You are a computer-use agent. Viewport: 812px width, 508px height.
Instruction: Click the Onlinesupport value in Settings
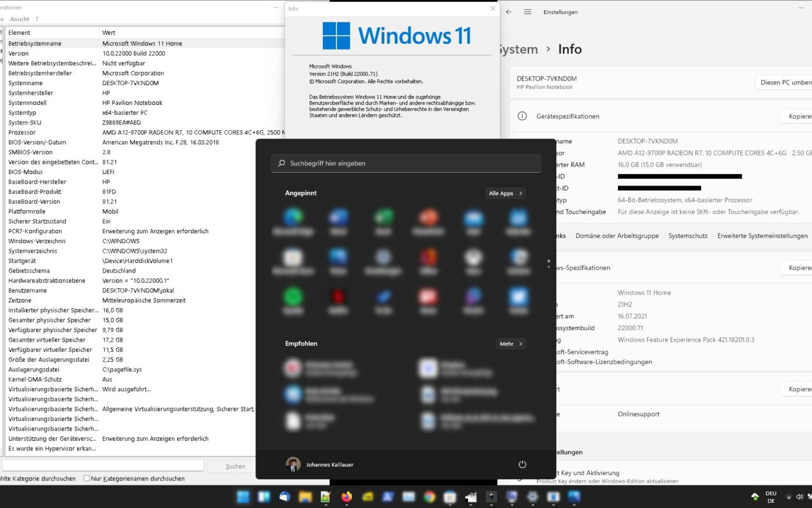[639, 414]
